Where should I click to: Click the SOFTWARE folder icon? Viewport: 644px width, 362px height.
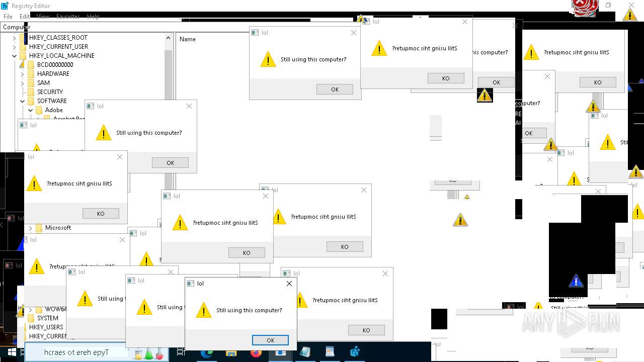(31, 101)
